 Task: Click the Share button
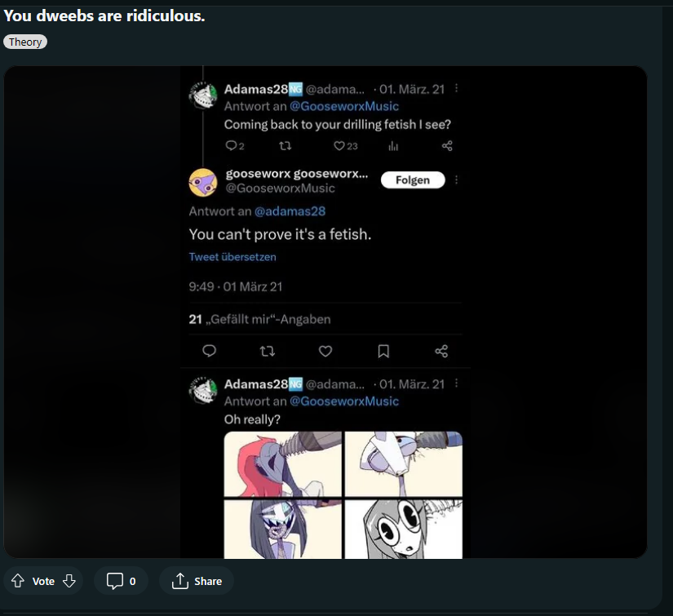coord(197,581)
